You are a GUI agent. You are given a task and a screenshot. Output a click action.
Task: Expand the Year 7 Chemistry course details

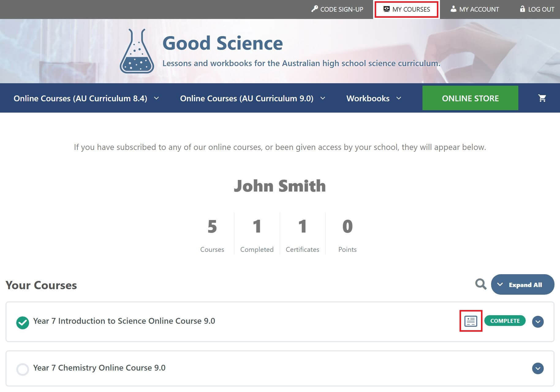538,369
